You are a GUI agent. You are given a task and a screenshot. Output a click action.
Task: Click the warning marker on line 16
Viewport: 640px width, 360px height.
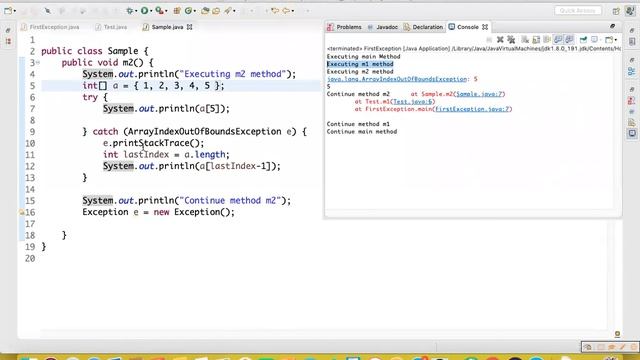21,212
